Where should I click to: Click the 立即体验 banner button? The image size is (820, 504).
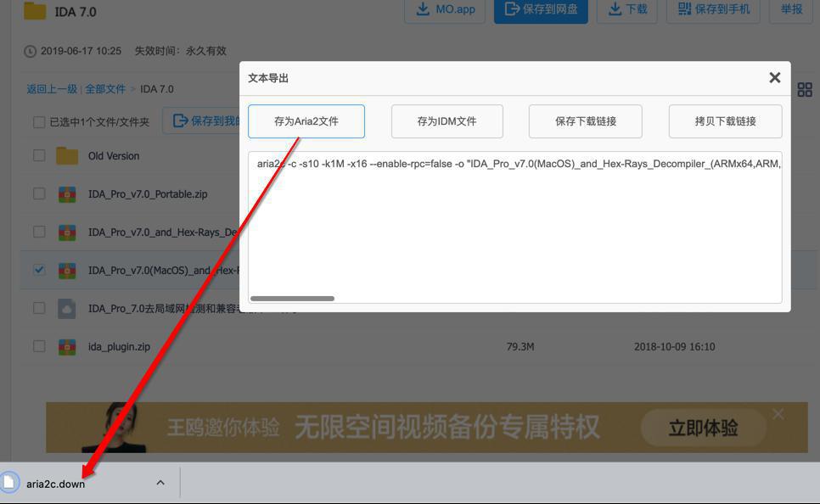click(703, 428)
